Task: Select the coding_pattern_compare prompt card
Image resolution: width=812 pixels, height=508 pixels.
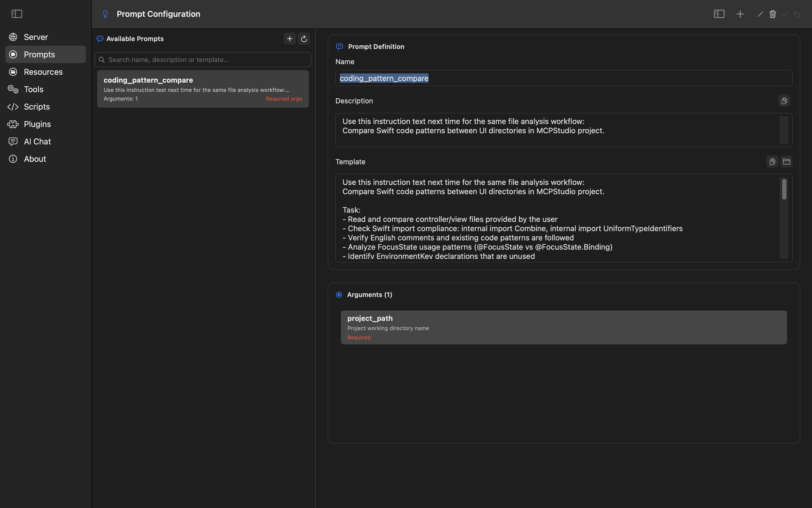Action: (x=203, y=89)
